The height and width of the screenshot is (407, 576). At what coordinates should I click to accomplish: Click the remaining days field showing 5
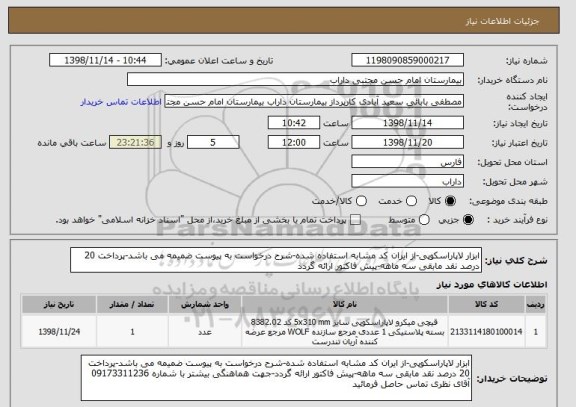click(213, 142)
